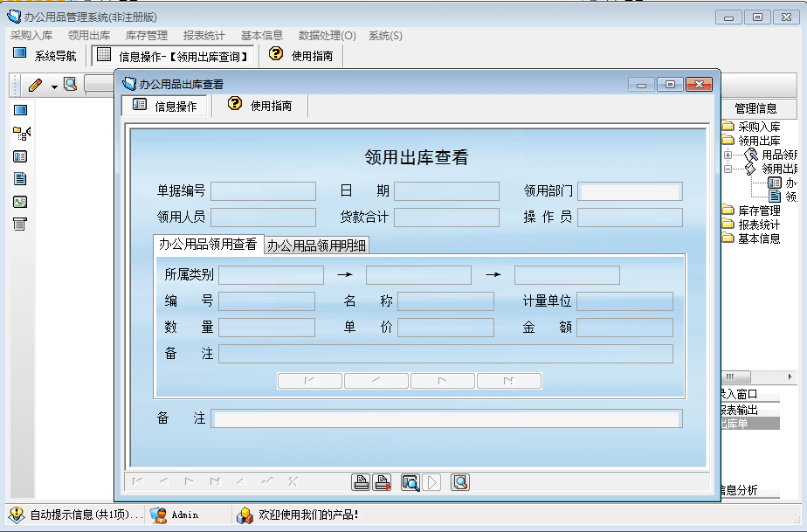The image size is (807, 532).
Task: Open the 库存管理 menu in menu bar
Action: pyautogui.click(x=147, y=36)
